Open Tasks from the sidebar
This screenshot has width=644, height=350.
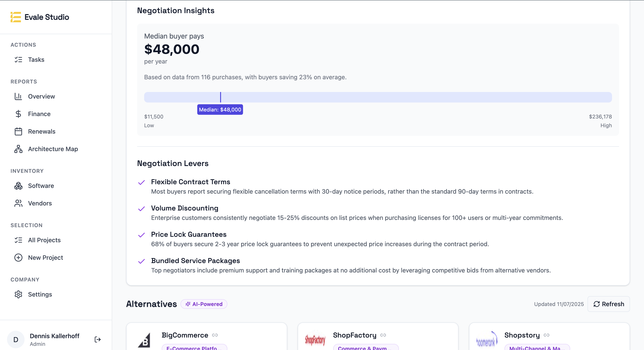pyautogui.click(x=36, y=60)
